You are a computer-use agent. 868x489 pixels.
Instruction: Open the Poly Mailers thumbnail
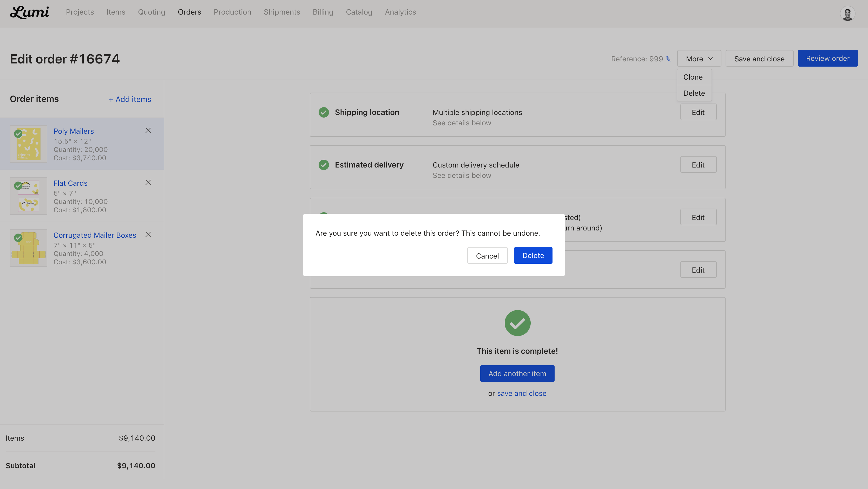coord(29,144)
